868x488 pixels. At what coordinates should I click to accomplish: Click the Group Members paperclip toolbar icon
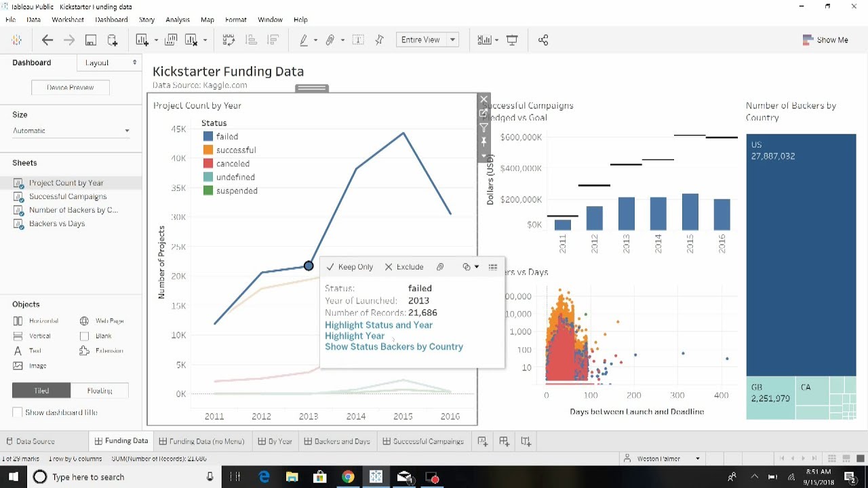330,40
